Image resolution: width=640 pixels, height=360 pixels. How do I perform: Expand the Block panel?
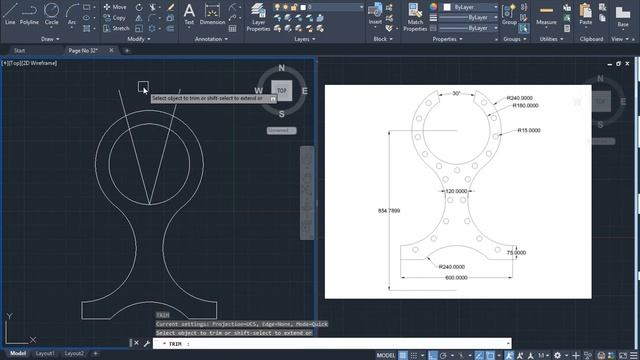coord(383,39)
